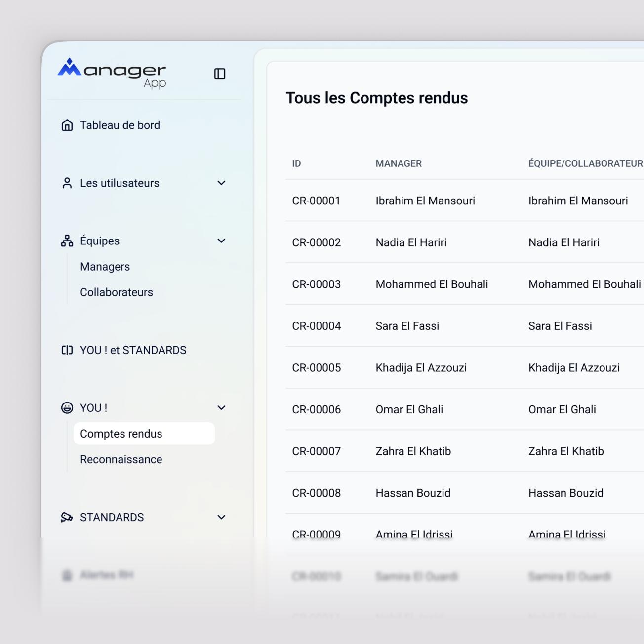Click Zahra El Khatib in ÉQUIPE/COLLABORATEUR column

pyautogui.click(x=566, y=451)
